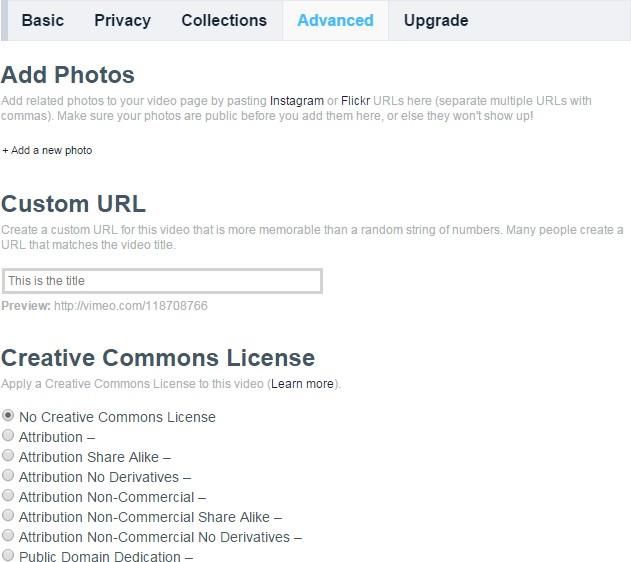
Task: Switch to the Privacy tab
Action: [x=122, y=21]
